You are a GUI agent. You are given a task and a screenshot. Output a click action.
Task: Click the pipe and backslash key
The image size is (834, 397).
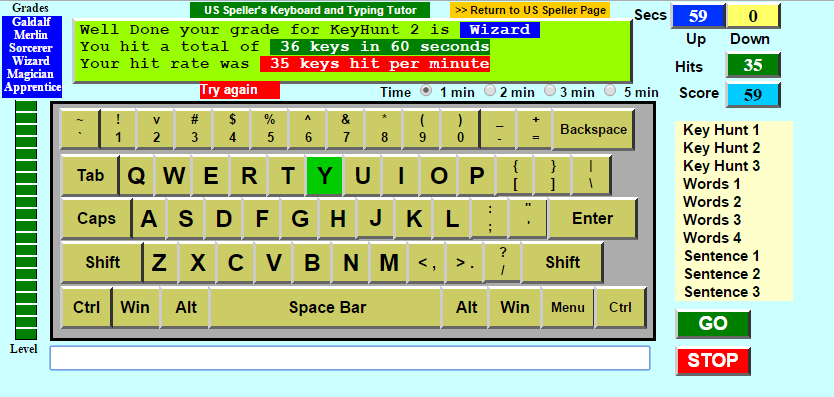(591, 175)
